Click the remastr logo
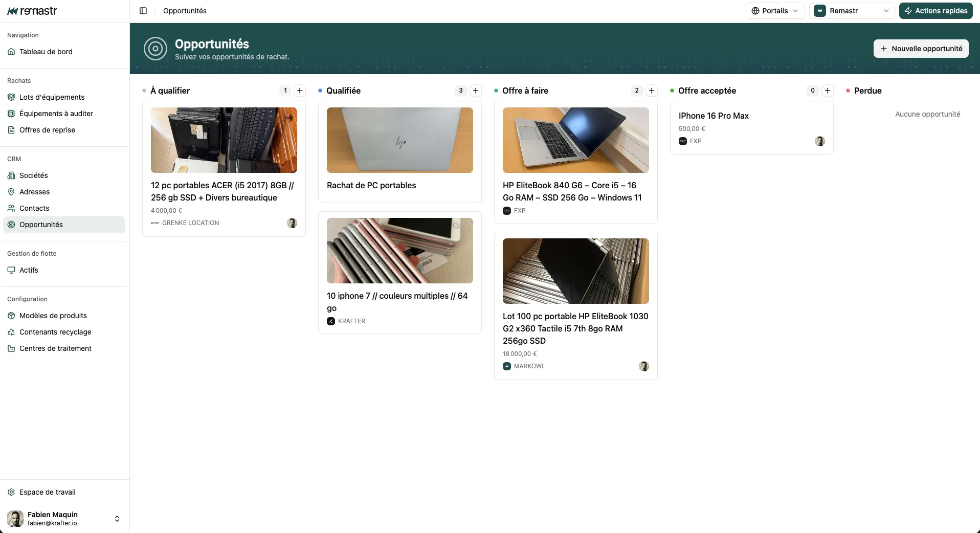980x533 pixels. click(x=32, y=11)
